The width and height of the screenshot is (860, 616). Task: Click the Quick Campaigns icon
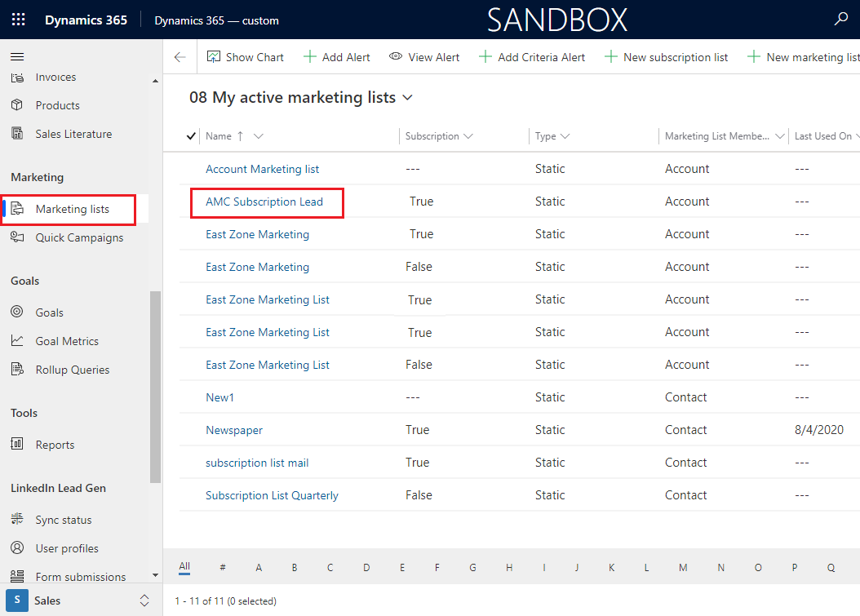point(17,237)
